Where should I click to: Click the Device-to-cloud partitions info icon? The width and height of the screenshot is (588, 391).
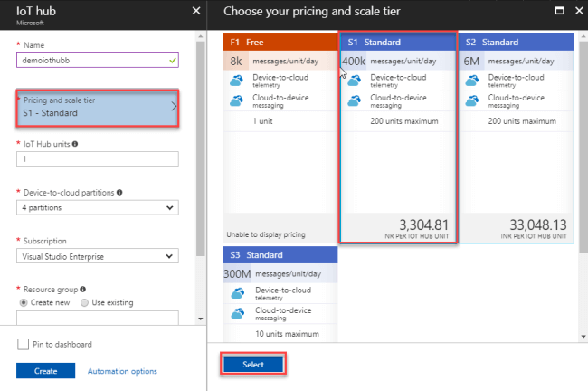120,192
